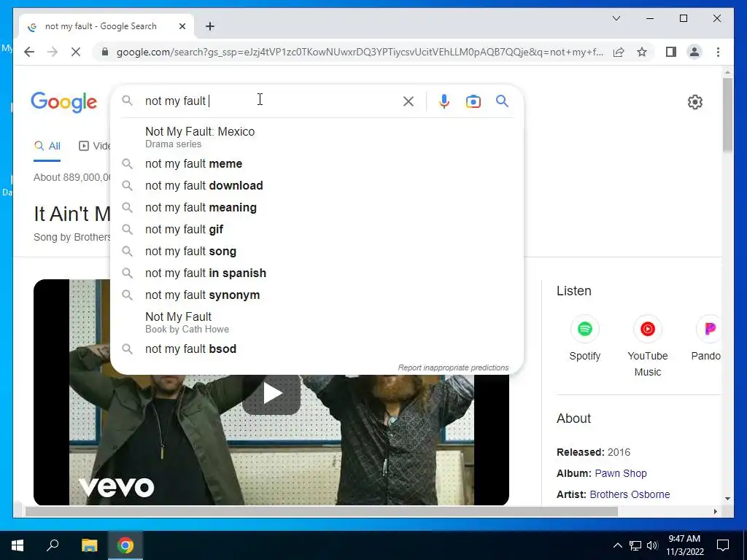Click the horizontal scrollbar right arrow

coord(715,511)
